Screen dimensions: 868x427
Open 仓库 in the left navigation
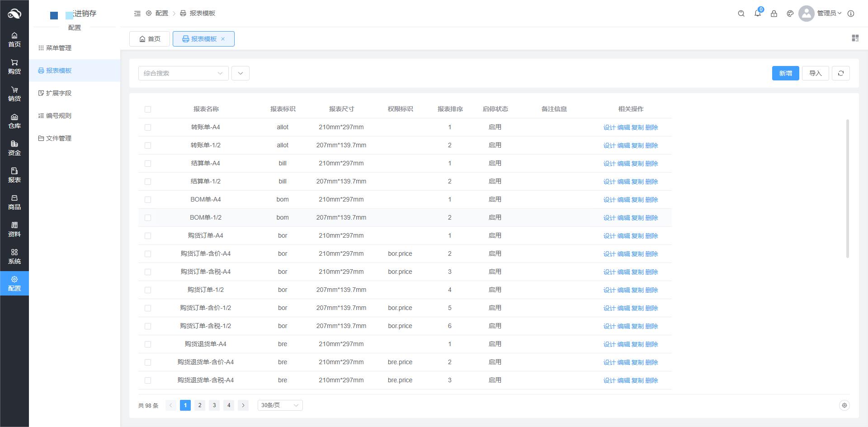(14, 121)
